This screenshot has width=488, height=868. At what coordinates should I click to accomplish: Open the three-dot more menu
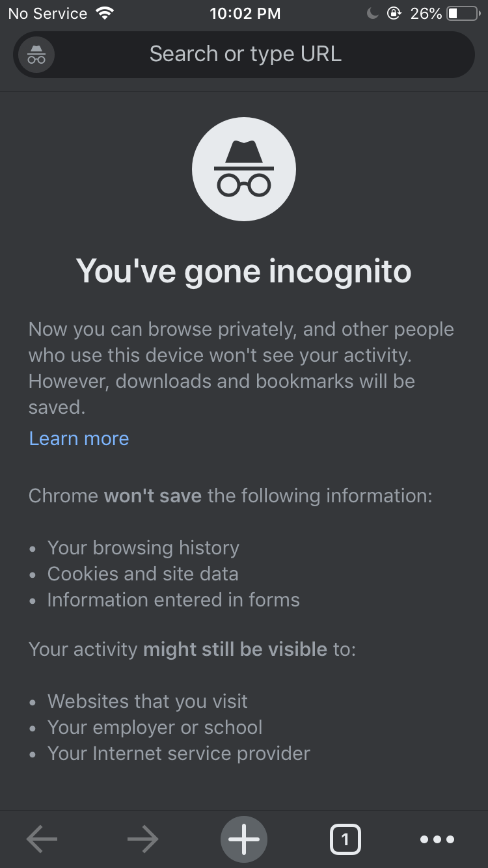coord(437,839)
